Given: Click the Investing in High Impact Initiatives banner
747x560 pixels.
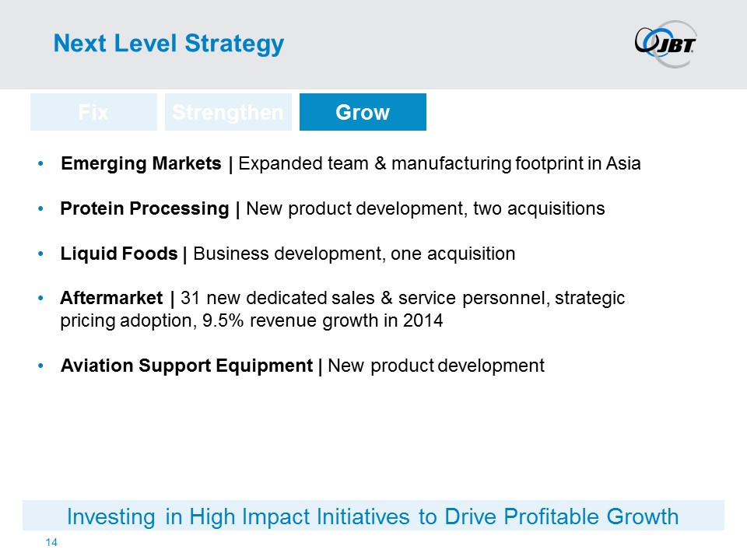Looking at the screenshot, I should (x=373, y=516).
